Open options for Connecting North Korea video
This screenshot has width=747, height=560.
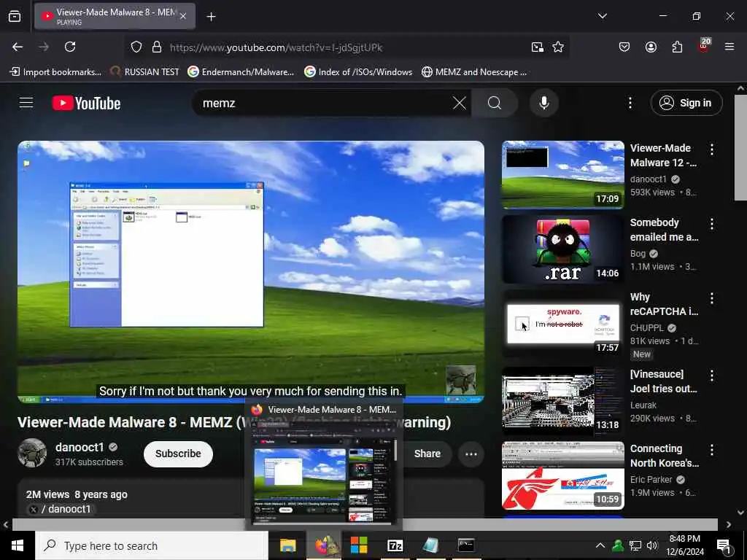(712, 449)
